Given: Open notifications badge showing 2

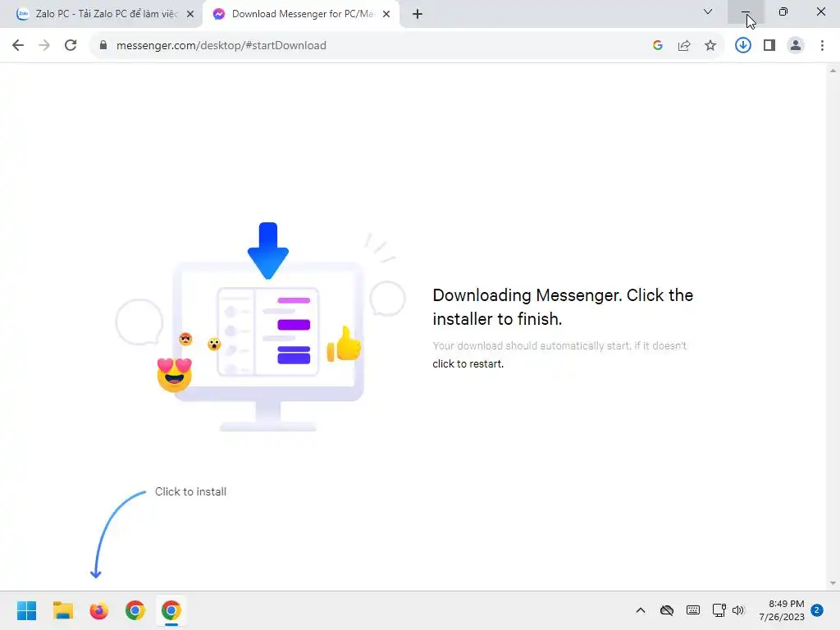Looking at the screenshot, I should [817, 610].
